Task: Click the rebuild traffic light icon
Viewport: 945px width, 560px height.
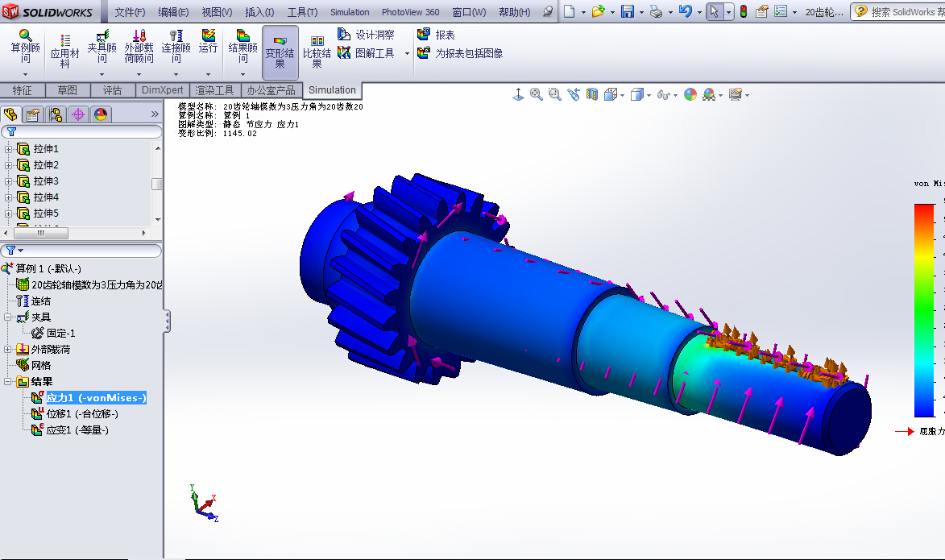Action: [744, 11]
